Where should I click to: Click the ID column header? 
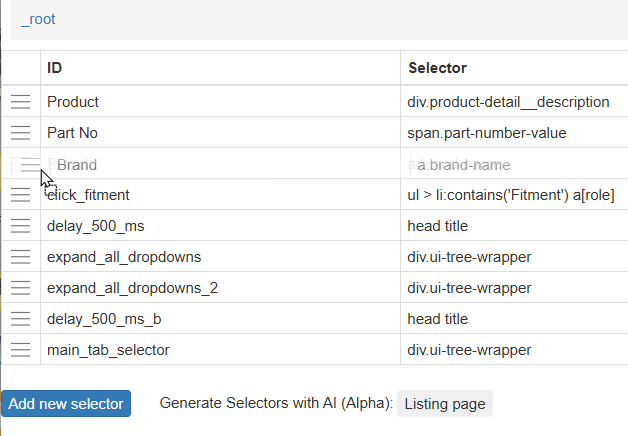[x=55, y=68]
